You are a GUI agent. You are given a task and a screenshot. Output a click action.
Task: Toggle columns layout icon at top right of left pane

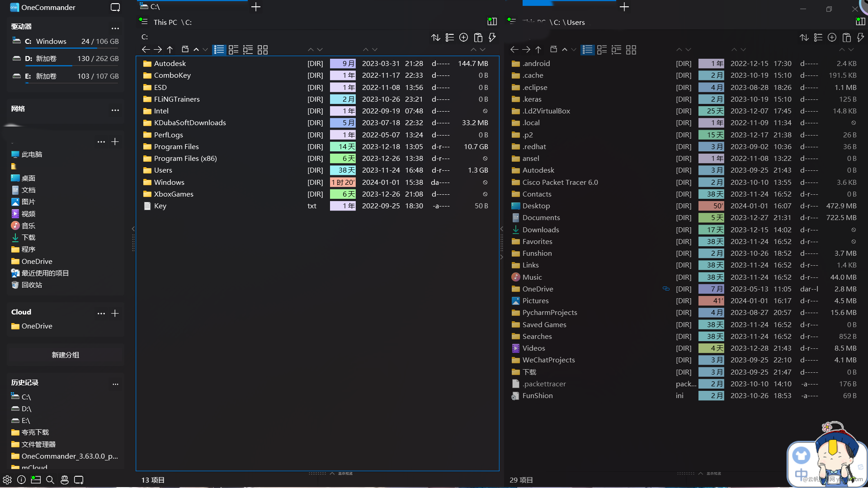coord(492,21)
